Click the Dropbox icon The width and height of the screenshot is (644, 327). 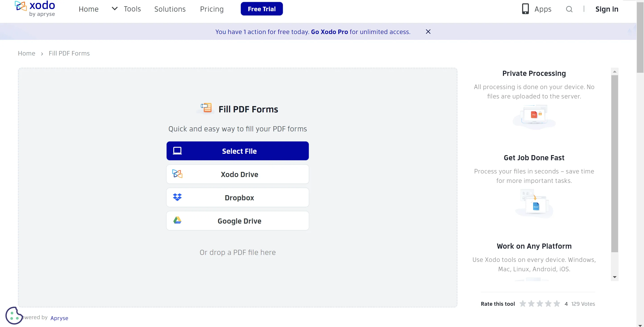click(x=178, y=197)
